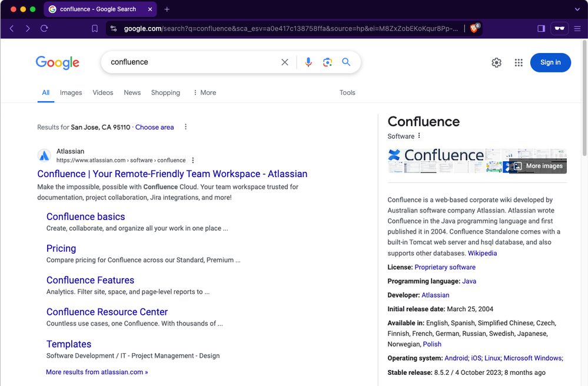Image resolution: width=588 pixels, height=386 pixels.
Task: Clear the search box text
Action: (x=285, y=62)
